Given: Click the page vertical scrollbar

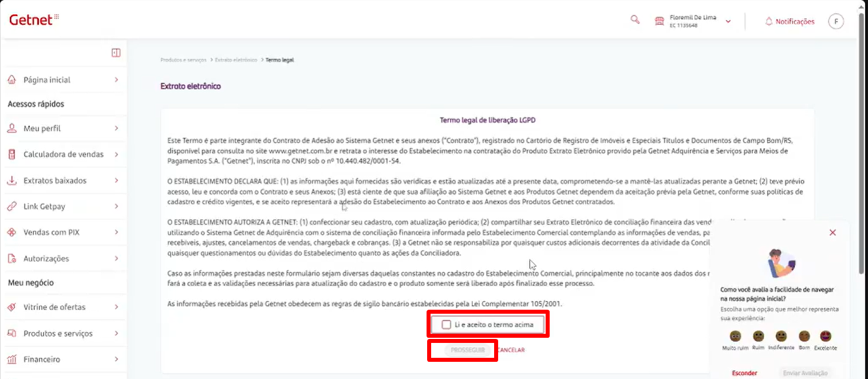Looking at the screenshot, I should click(x=862, y=143).
